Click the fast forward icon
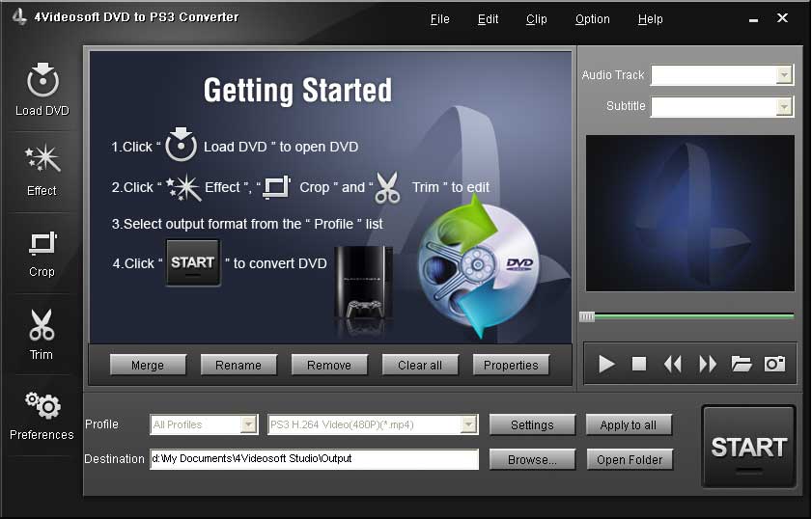This screenshot has width=812, height=519. 708,364
